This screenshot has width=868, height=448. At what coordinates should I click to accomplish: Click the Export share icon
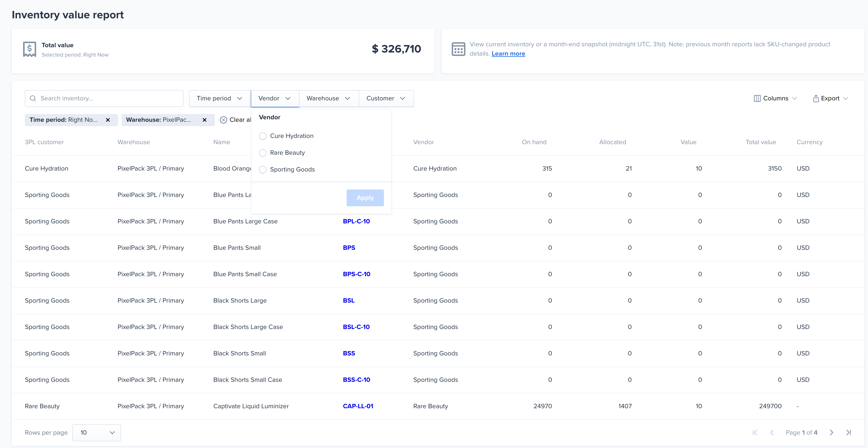(x=816, y=98)
